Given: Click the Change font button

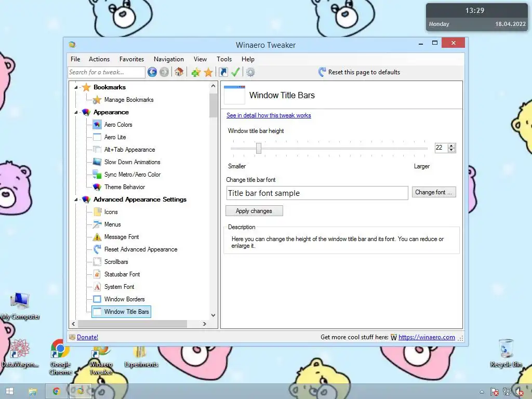Looking at the screenshot, I should coord(434,192).
